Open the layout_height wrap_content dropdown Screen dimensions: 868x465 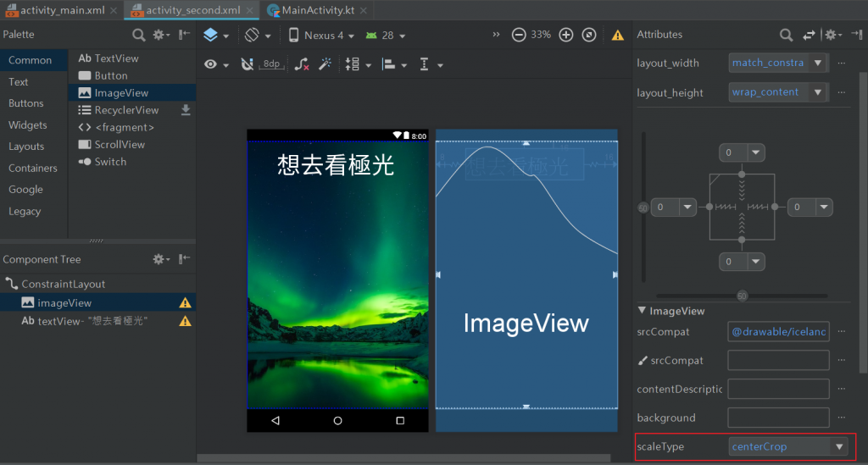pos(817,92)
